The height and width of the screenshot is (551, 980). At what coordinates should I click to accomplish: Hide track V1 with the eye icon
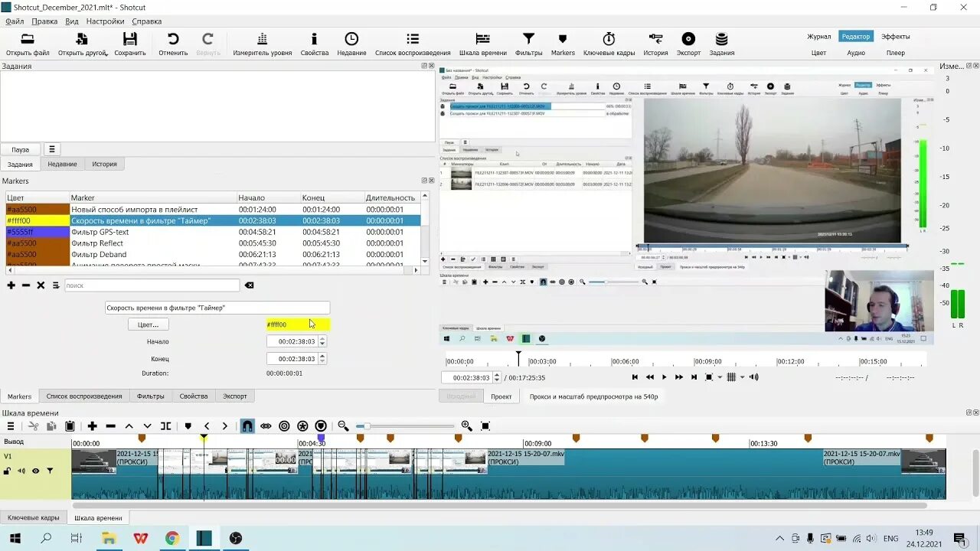click(x=35, y=471)
